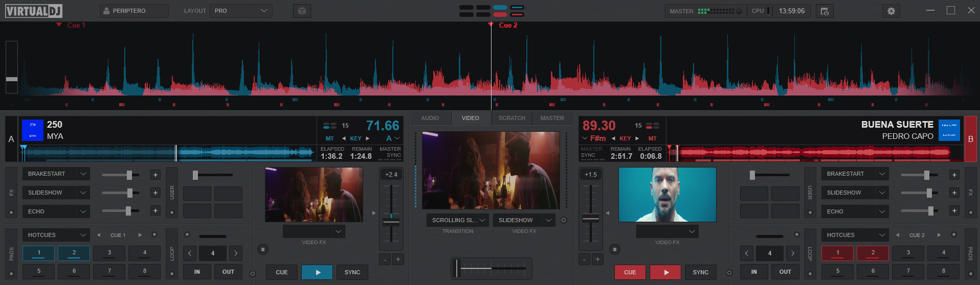Select next pad page arrow deck B
The height and width of the screenshot is (285, 980).
click(x=939, y=235)
